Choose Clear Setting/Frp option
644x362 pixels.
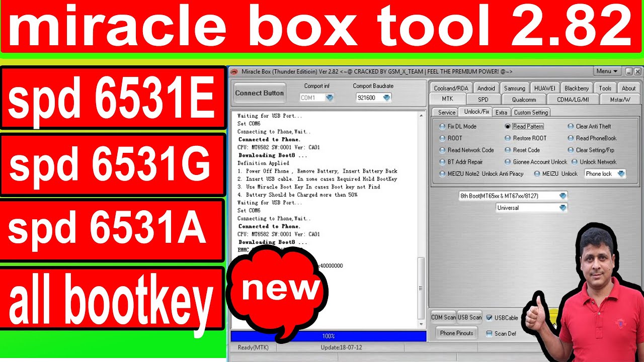(591, 150)
